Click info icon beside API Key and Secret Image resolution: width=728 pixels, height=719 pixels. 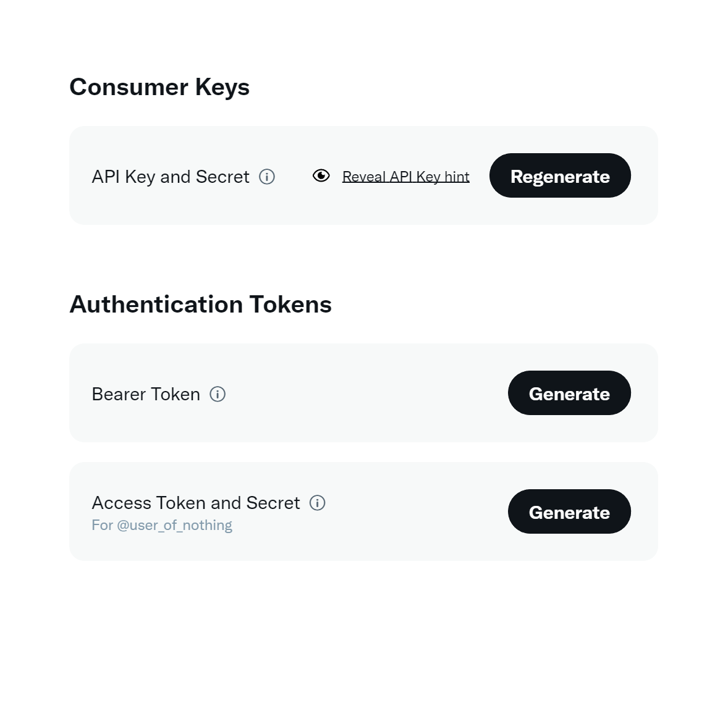tap(267, 177)
